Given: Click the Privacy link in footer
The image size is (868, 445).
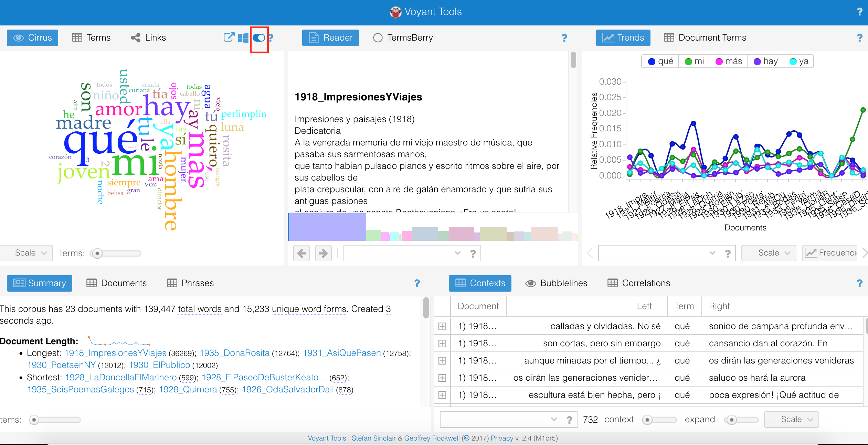Looking at the screenshot, I should pyautogui.click(x=501, y=438).
